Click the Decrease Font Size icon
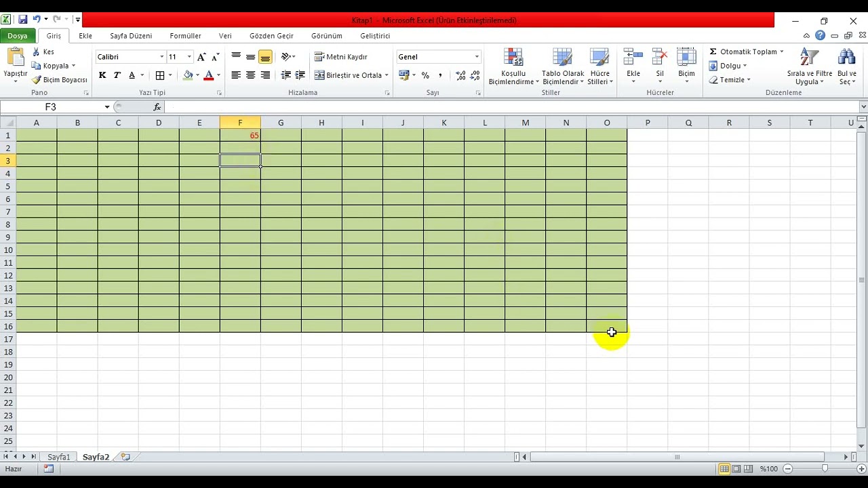 point(216,57)
